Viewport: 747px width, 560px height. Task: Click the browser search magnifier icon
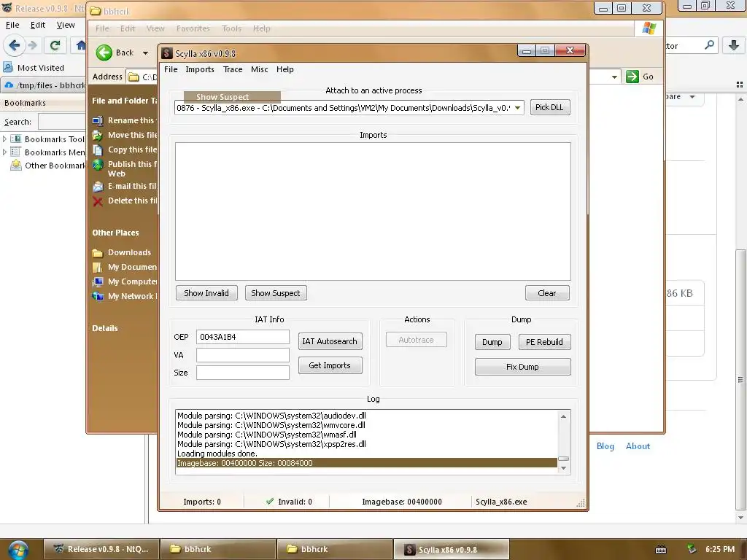pyautogui.click(x=709, y=45)
